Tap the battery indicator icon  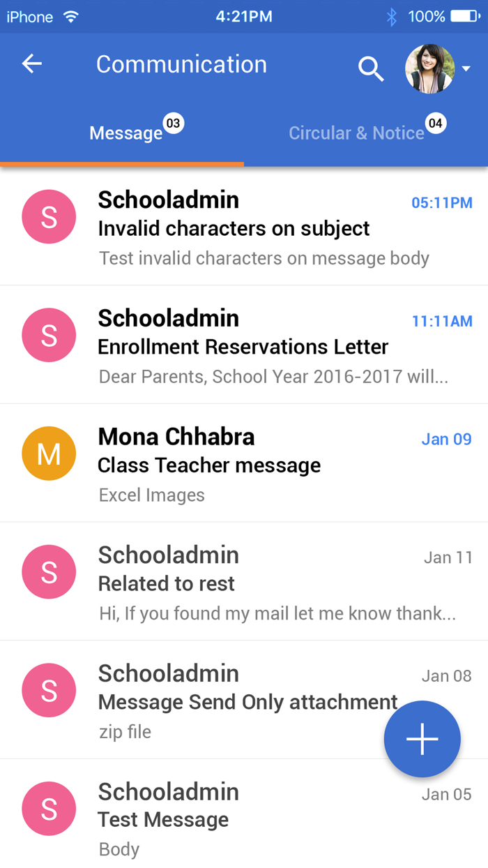[466, 17]
